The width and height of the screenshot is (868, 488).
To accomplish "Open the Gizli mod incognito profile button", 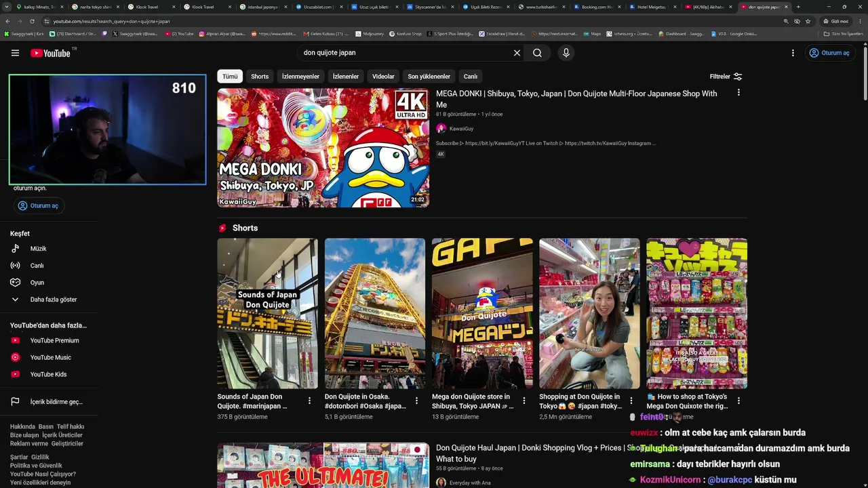I will [x=835, y=21].
